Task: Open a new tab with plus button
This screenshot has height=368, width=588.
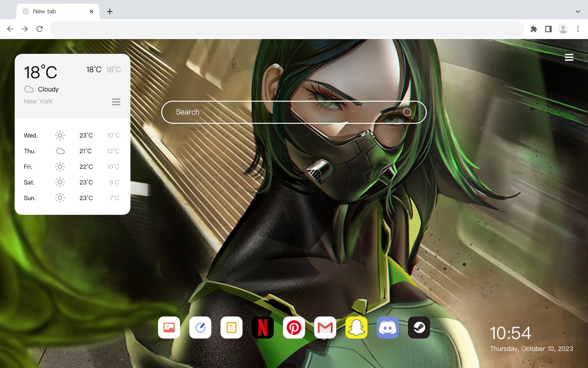Action: point(109,11)
